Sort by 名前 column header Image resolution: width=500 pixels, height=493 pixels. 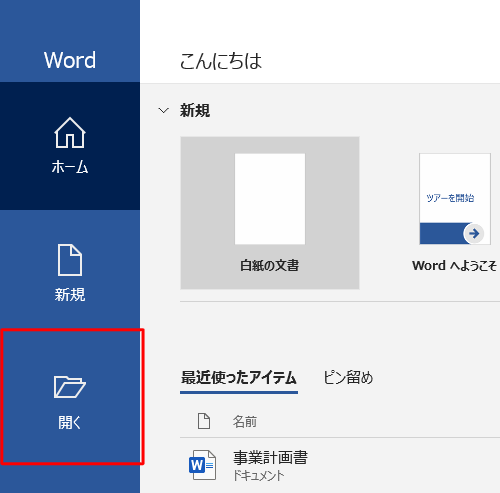pyautogui.click(x=245, y=422)
